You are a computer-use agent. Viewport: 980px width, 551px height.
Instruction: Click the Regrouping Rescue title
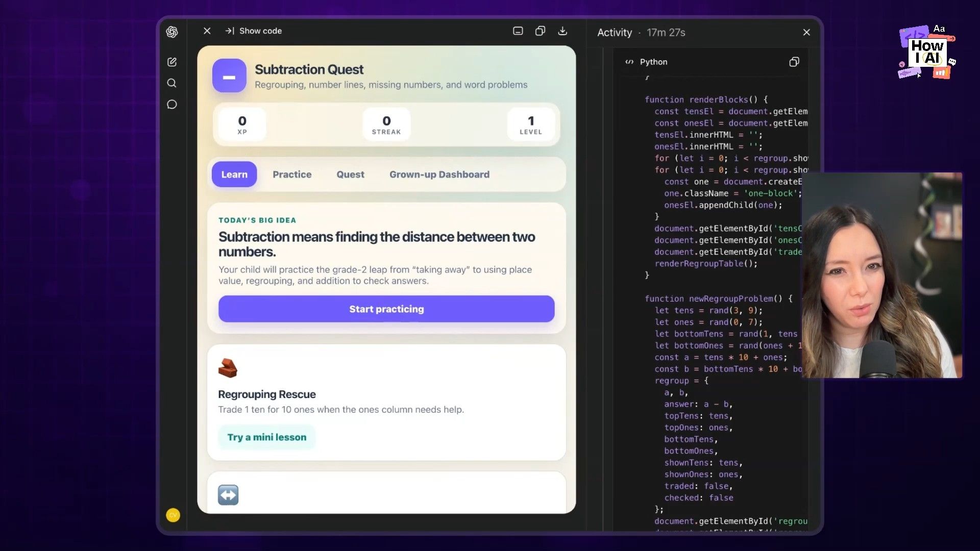coord(267,394)
